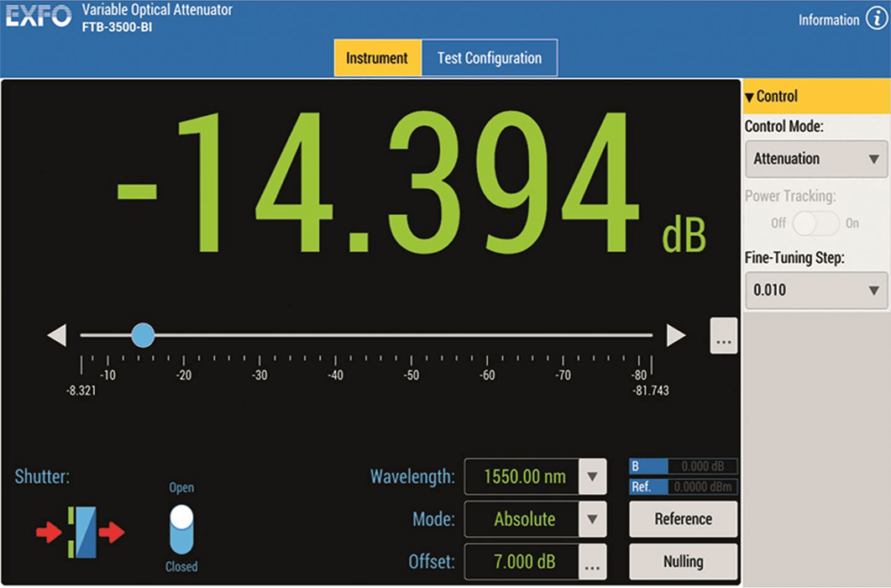This screenshot has height=588, width=891.
Task: Click the right arrow to increase attenuation
Action: tap(676, 336)
